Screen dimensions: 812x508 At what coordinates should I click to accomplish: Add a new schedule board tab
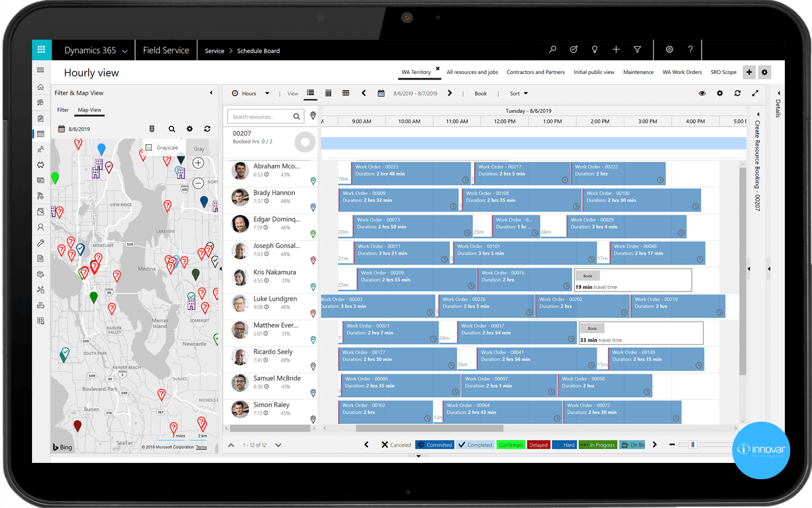click(x=749, y=72)
